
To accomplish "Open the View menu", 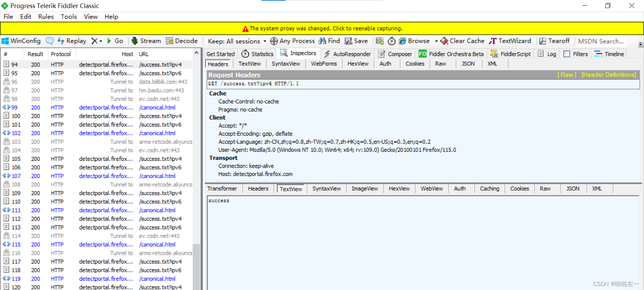I will pos(91,17).
